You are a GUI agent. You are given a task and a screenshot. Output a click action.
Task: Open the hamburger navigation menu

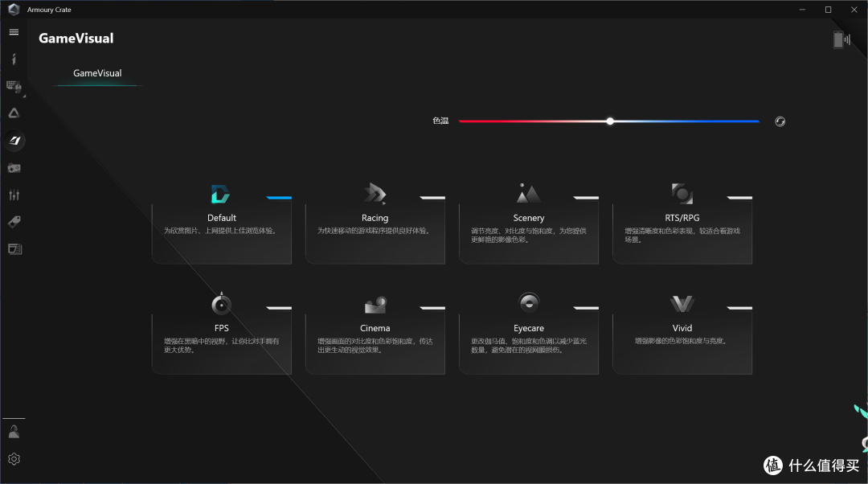click(x=14, y=32)
